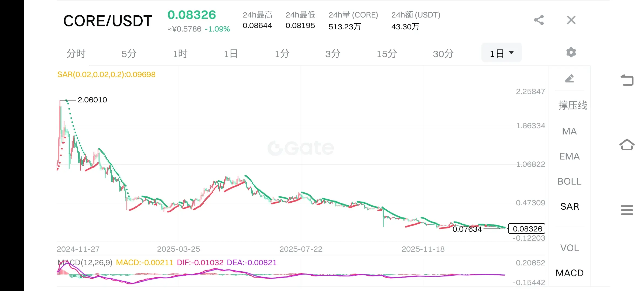Tap the share icon

[539, 20]
